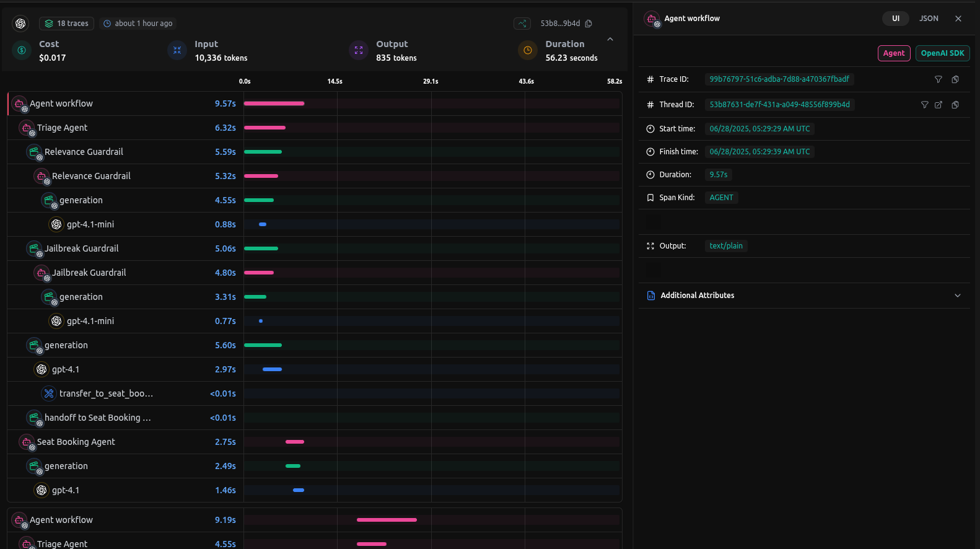
Task: Select the transfer_to_seat_boo… tool span
Action: (106, 393)
